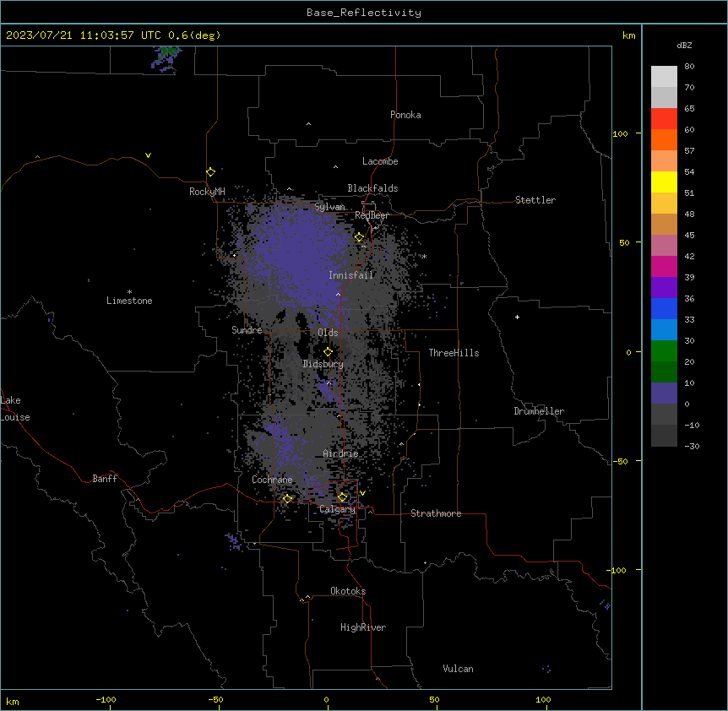Click the dBZ legend heading
The width and height of the screenshot is (728, 711).
[x=684, y=45]
